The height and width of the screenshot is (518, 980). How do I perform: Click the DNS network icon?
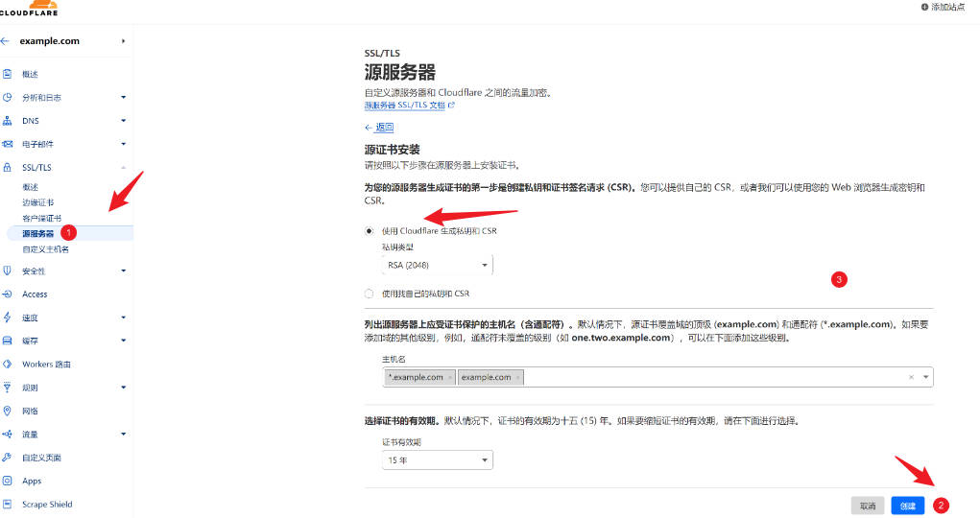click(x=7, y=121)
